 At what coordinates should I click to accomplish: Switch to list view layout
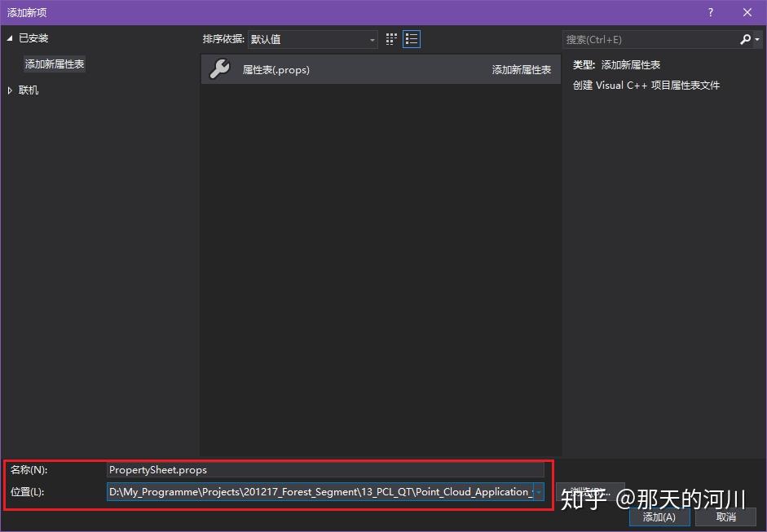[412, 38]
